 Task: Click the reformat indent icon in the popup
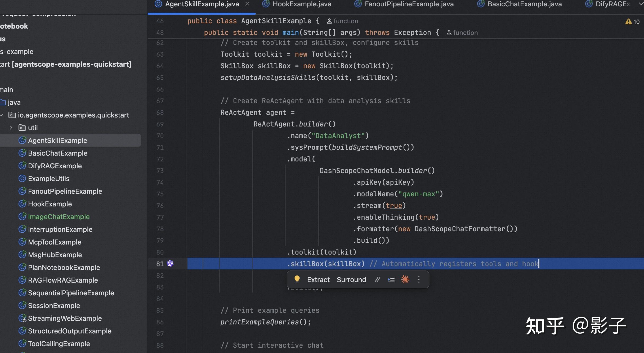(x=391, y=279)
